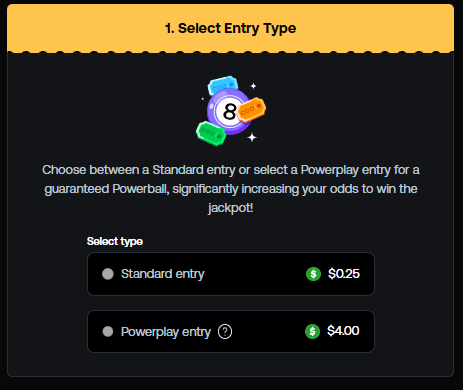Click the blue ticket icon above the ball
The width and height of the screenshot is (463, 390).
pos(223,85)
